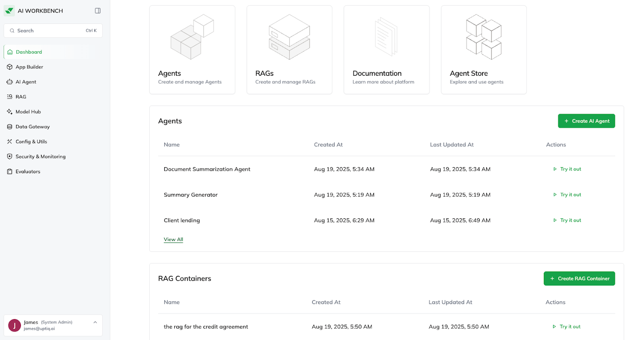Click the Config & Utils tools icon
This screenshot has height=340, width=644.
10,141
